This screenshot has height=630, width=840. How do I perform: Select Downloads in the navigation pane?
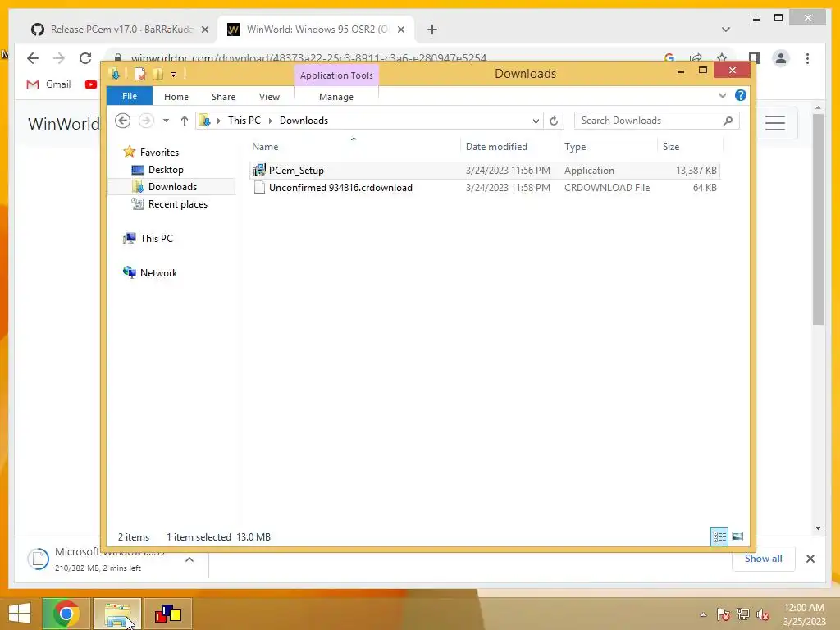click(171, 187)
